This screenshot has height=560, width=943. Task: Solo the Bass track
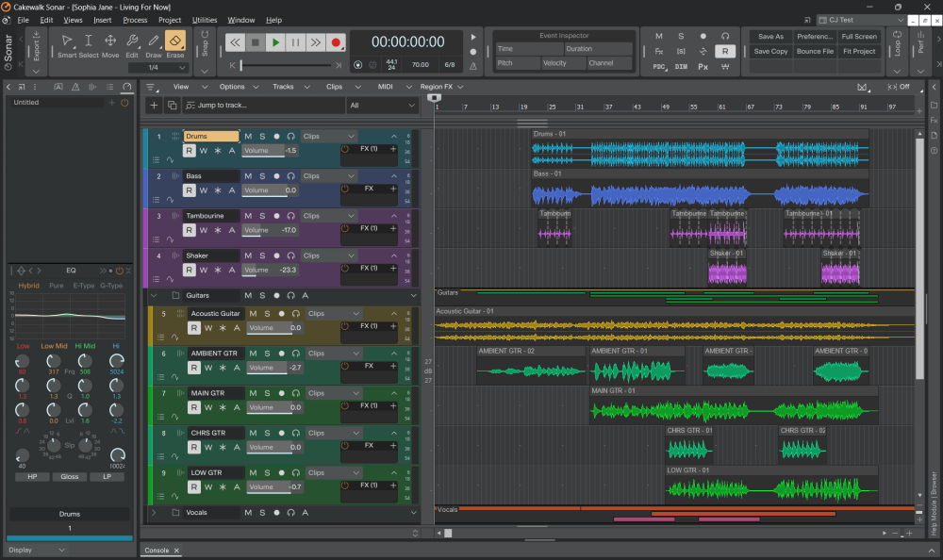click(x=262, y=176)
